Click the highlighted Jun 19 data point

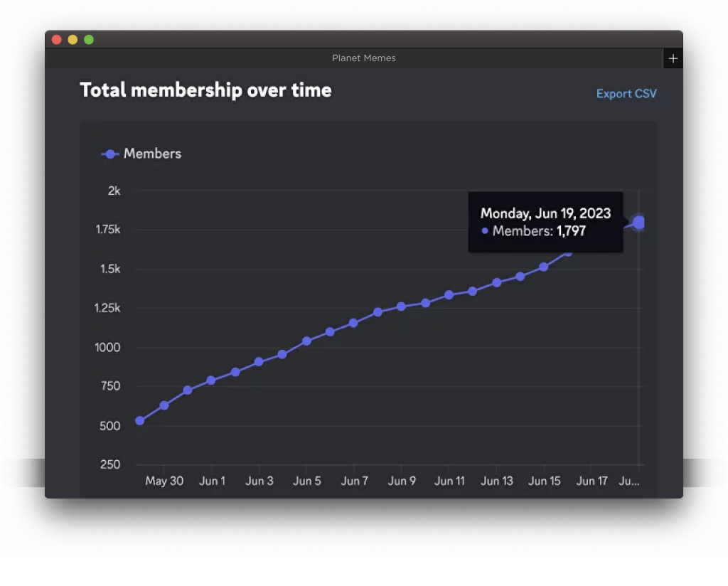tap(638, 223)
